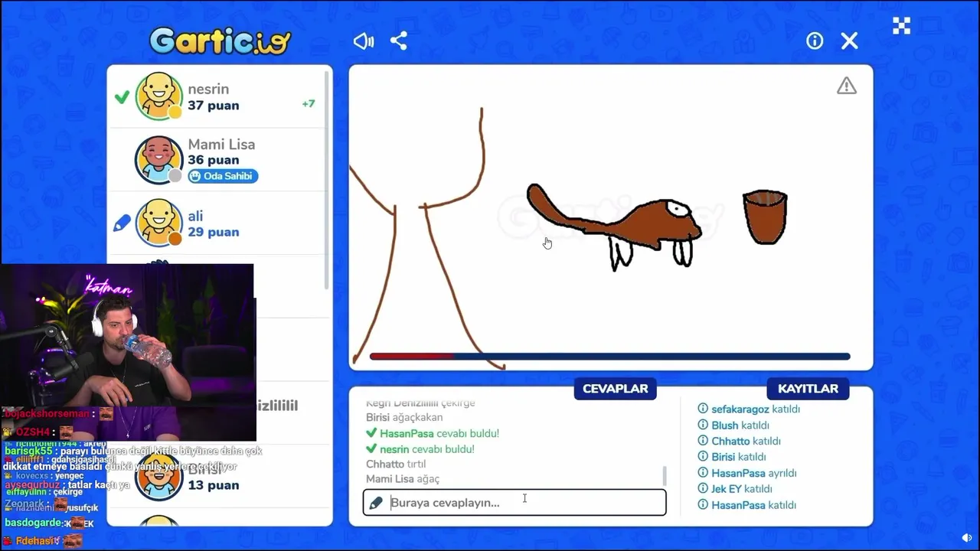Leave the room with the X icon
The width and height of the screenshot is (980, 551).
click(x=849, y=41)
